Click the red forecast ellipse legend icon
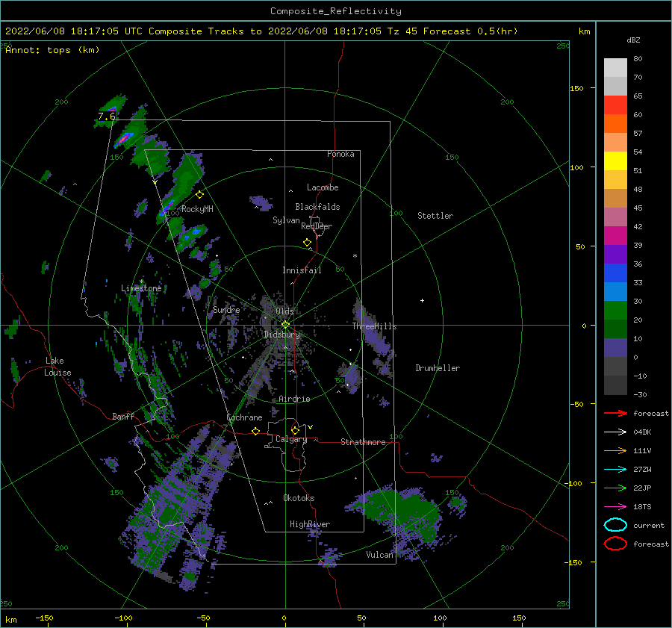The image size is (672, 628). coord(615,544)
